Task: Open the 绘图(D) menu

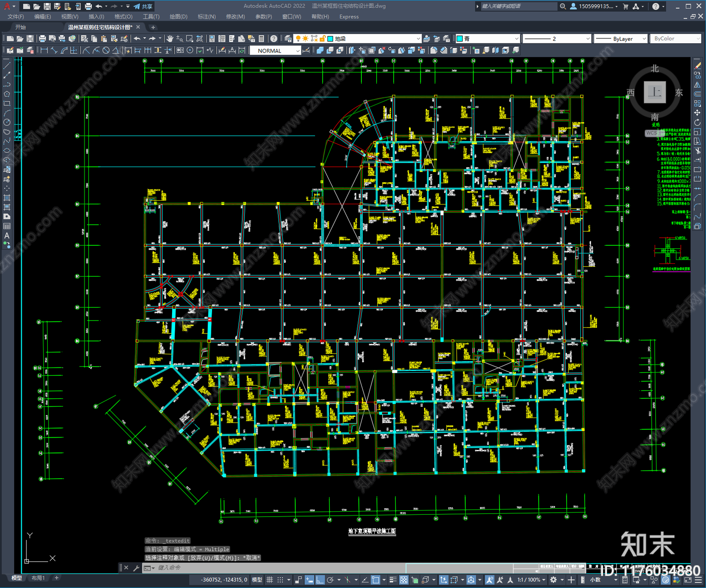Action: (x=178, y=16)
